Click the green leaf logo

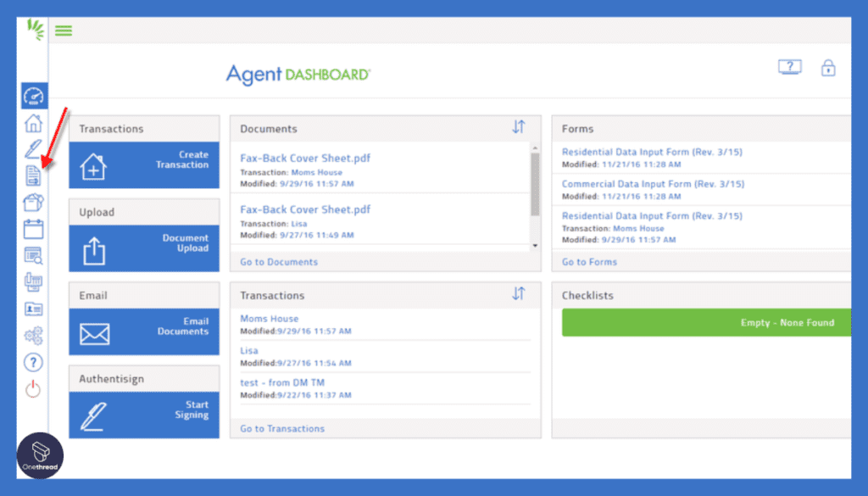coord(36,30)
